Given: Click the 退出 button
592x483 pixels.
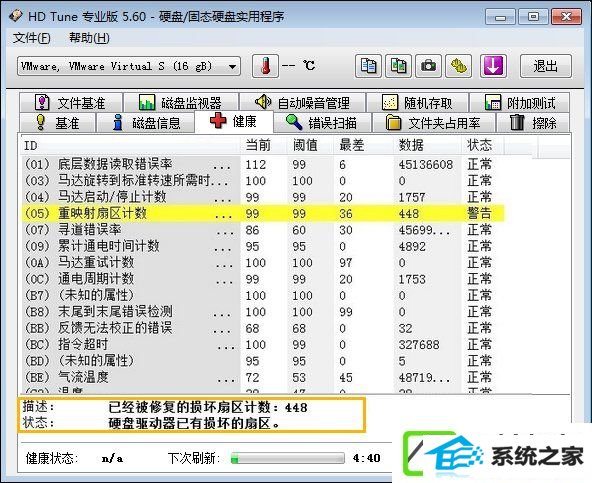Looking at the screenshot, I should (546, 66).
